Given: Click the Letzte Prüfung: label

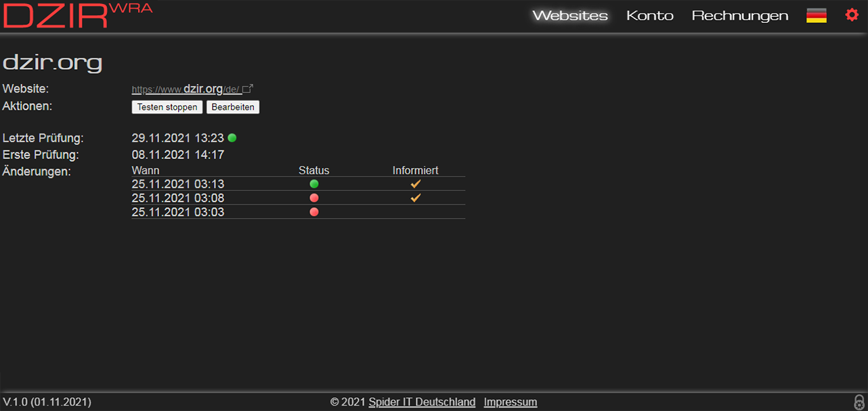Looking at the screenshot, I should (43, 138).
